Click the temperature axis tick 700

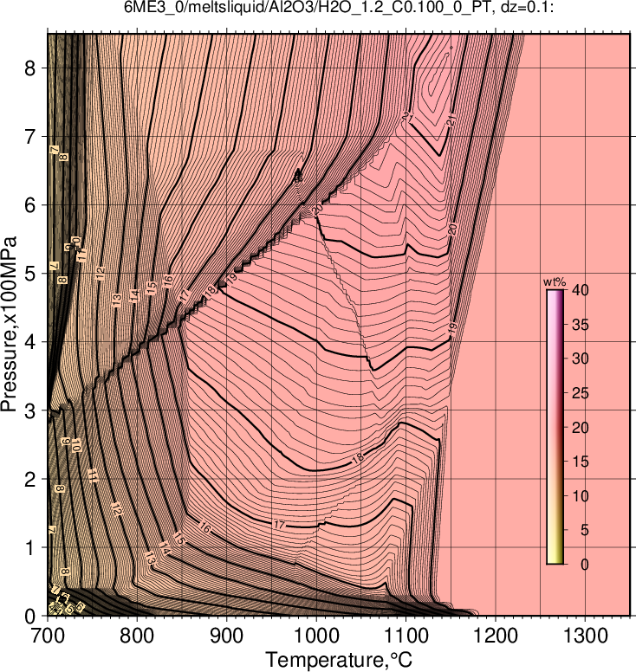[47, 636]
